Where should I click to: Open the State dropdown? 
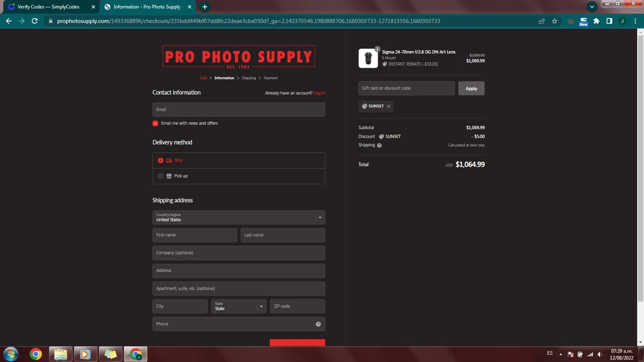click(x=239, y=306)
